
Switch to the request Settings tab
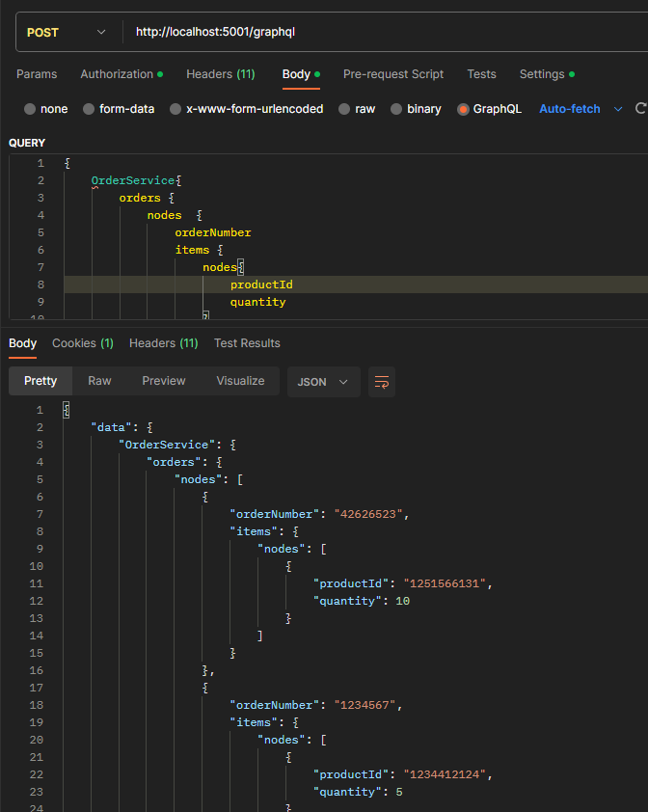click(542, 74)
